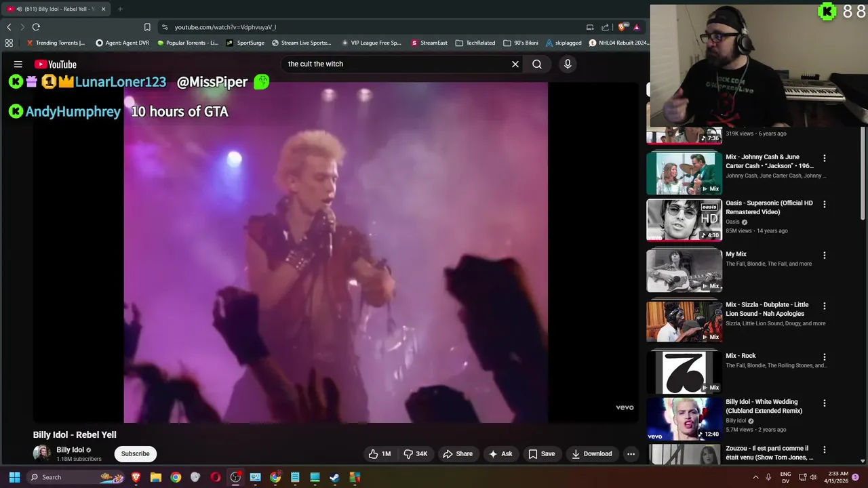868x488 pixels.
Task: Open a new browser tab
Action: [120, 9]
